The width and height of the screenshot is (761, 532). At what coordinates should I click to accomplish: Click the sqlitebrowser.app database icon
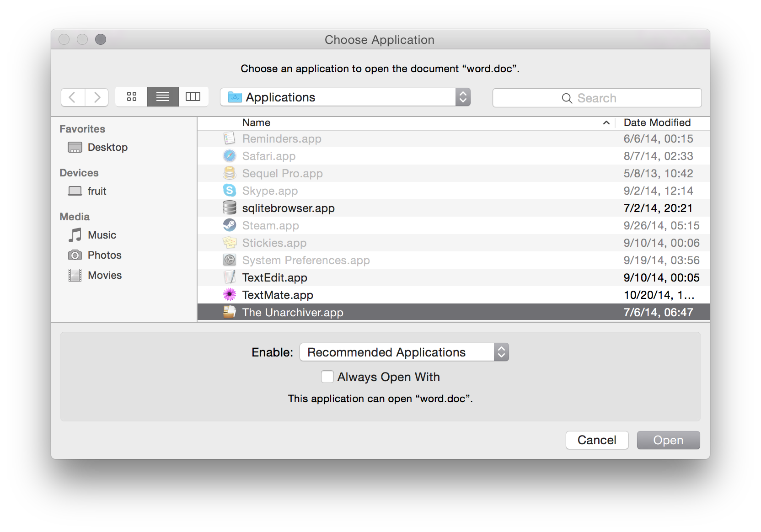(x=230, y=208)
